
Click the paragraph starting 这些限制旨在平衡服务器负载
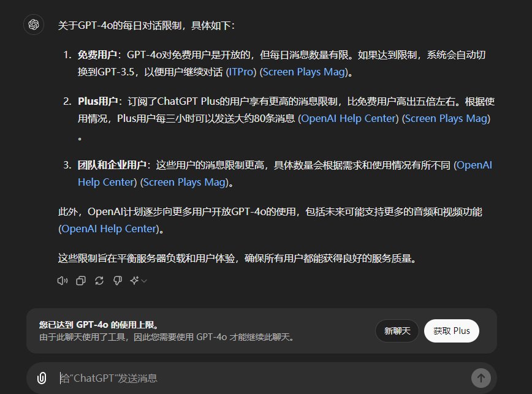(x=237, y=259)
